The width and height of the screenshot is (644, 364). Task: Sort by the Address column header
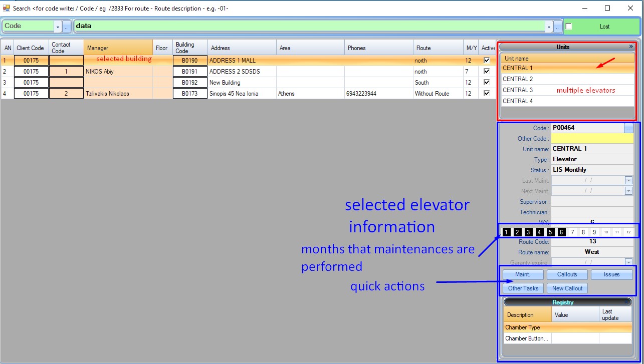(x=242, y=48)
